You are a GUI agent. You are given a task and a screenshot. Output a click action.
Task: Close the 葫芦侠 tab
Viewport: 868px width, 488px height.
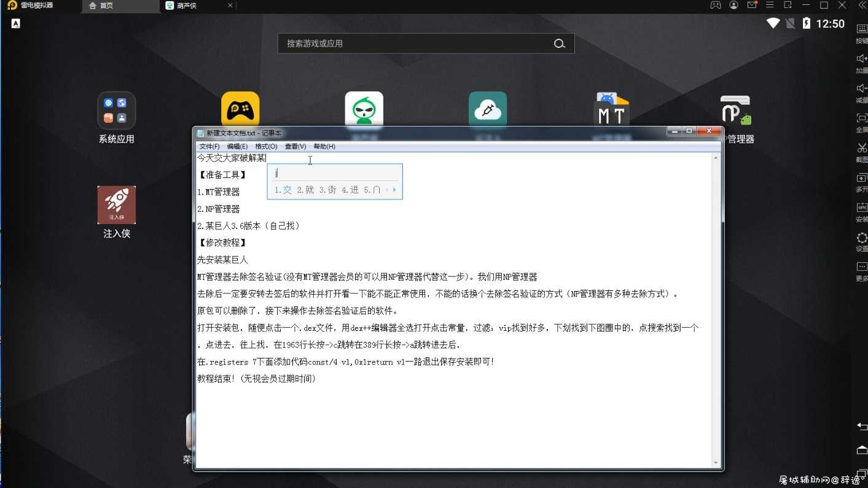(230, 6)
